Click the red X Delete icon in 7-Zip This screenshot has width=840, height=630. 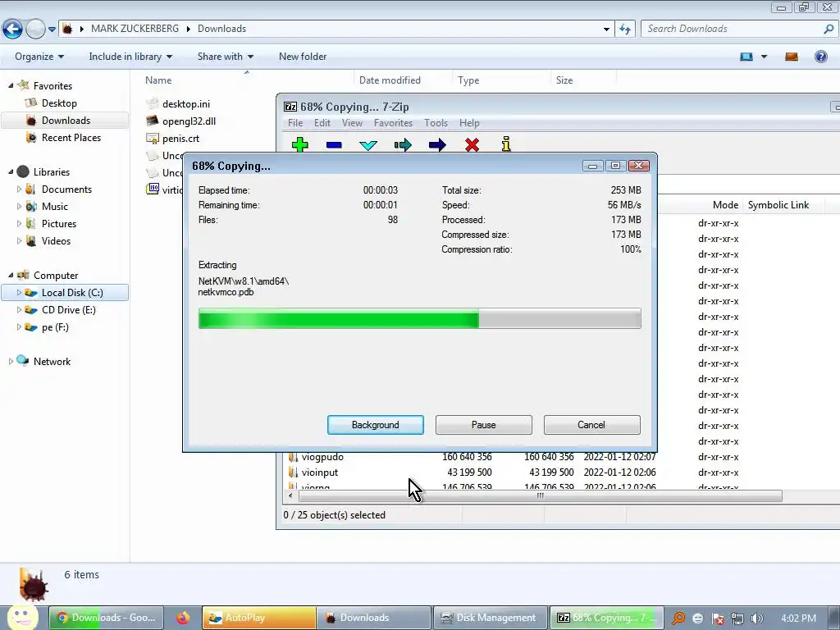472,144
